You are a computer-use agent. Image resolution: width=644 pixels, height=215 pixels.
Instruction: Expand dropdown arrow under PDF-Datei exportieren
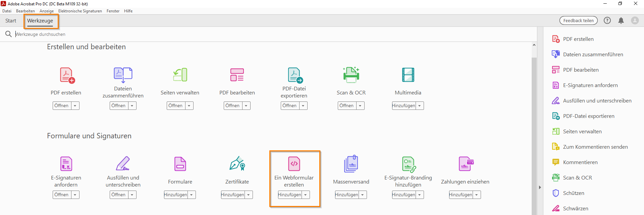coord(303,105)
